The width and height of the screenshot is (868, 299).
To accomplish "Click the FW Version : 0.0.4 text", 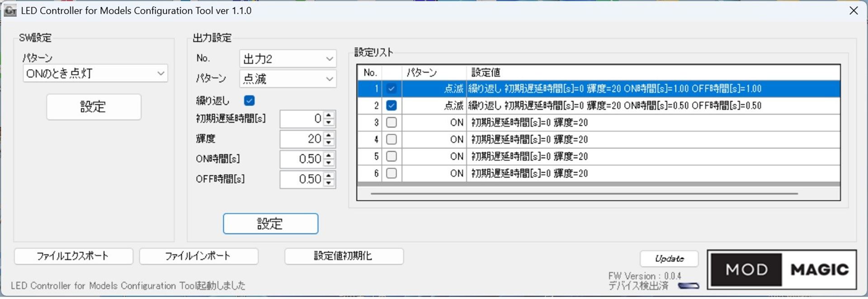I will [x=645, y=276].
